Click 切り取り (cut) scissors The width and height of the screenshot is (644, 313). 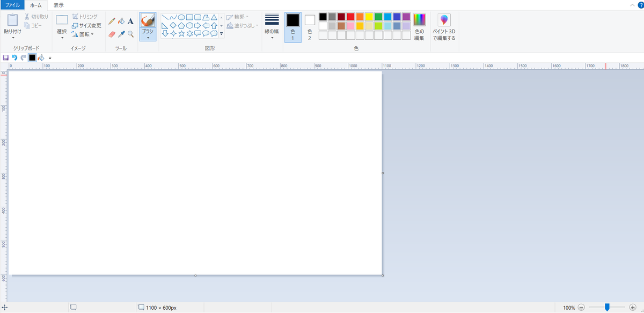click(36, 17)
